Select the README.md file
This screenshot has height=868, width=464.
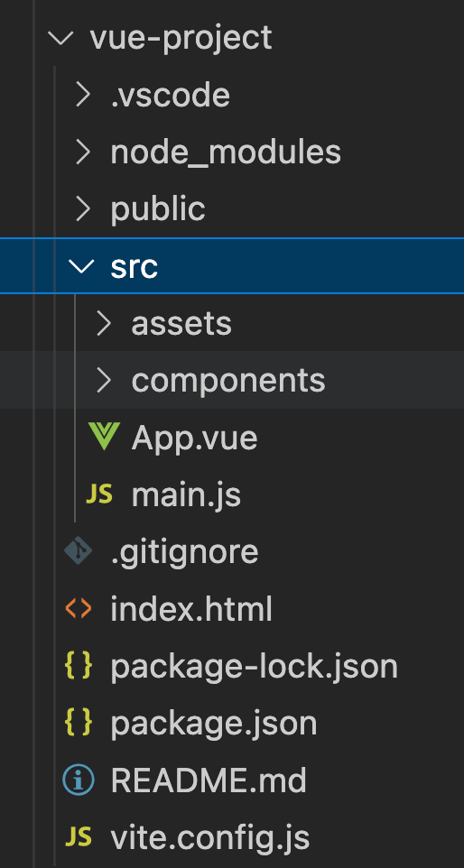232,780
